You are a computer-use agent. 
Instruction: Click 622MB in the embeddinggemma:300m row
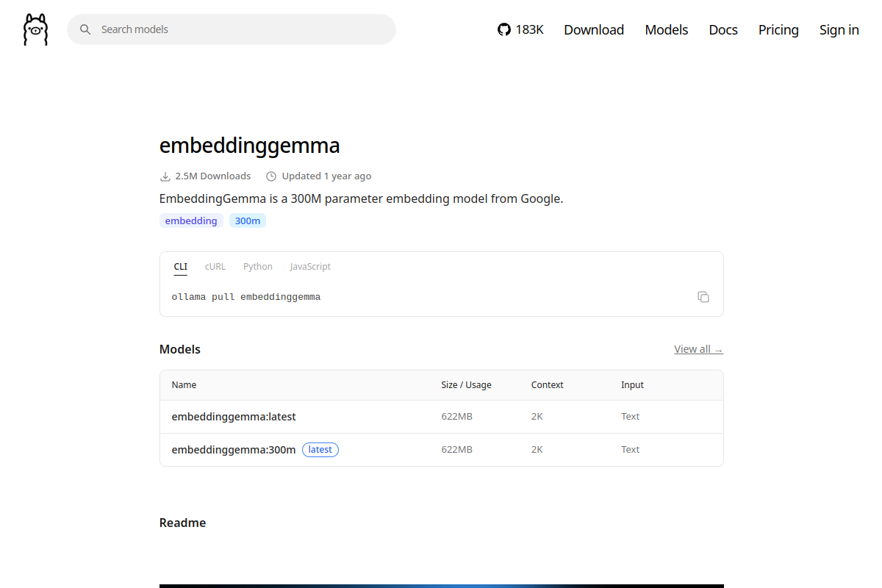tap(457, 450)
